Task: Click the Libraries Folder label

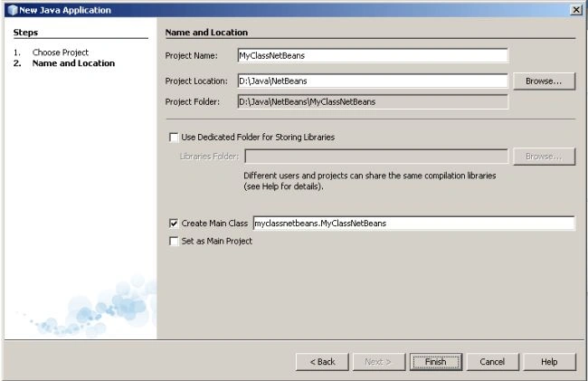Action: (x=209, y=157)
